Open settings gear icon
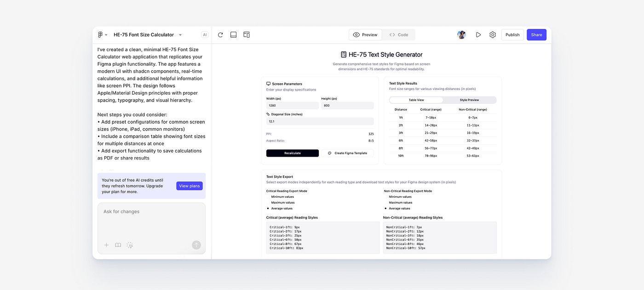The height and width of the screenshot is (290, 644). (493, 35)
